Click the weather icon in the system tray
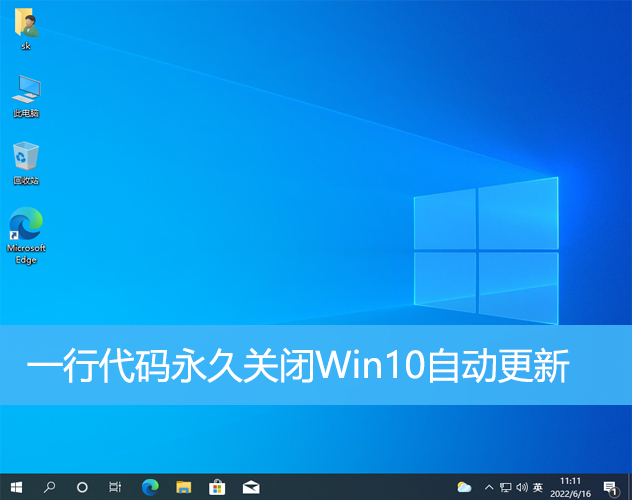 (x=464, y=487)
